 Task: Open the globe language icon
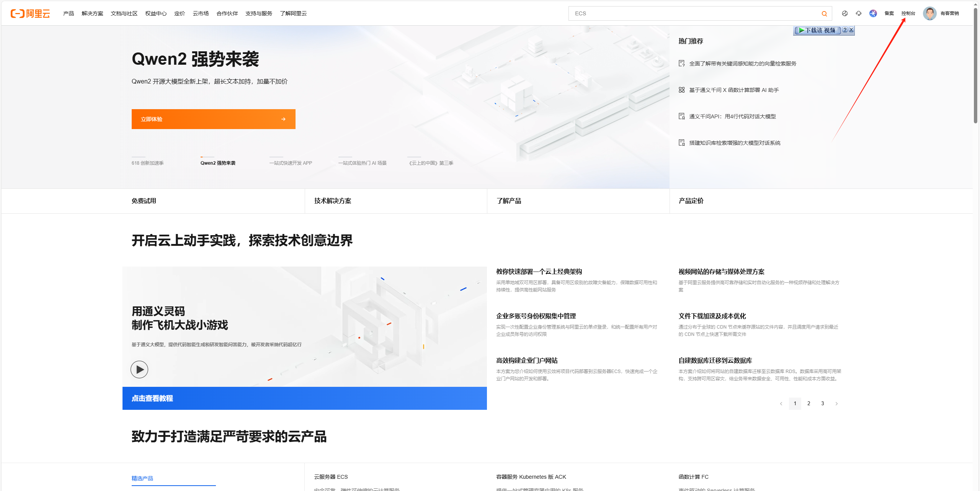(845, 13)
